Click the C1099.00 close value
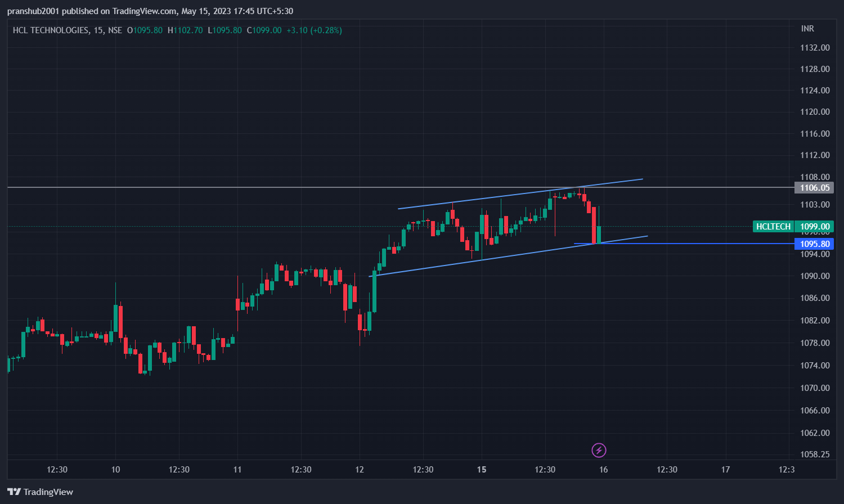This screenshot has height=504, width=844. 264,30
